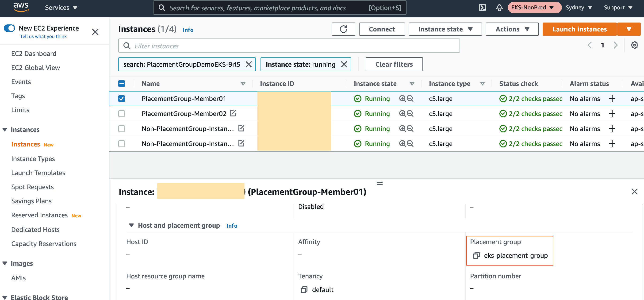Viewport: 644px width, 300px height.
Task: Zoom out filter icon for PlacementGroup-Member01 state
Action: 410,99
